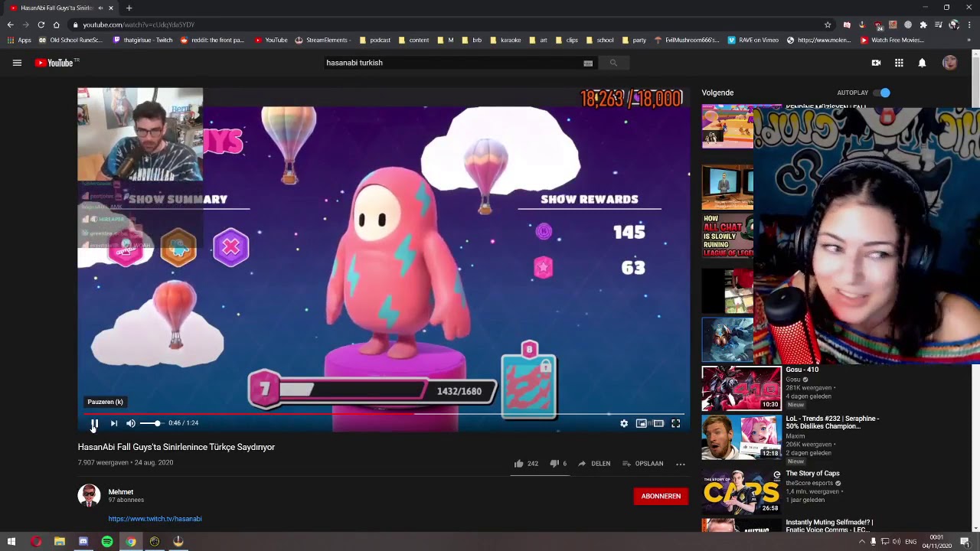Viewport: 980px width, 551px height.
Task: Skip to the next video
Action: pyautogui.click(x=114, y=423)
